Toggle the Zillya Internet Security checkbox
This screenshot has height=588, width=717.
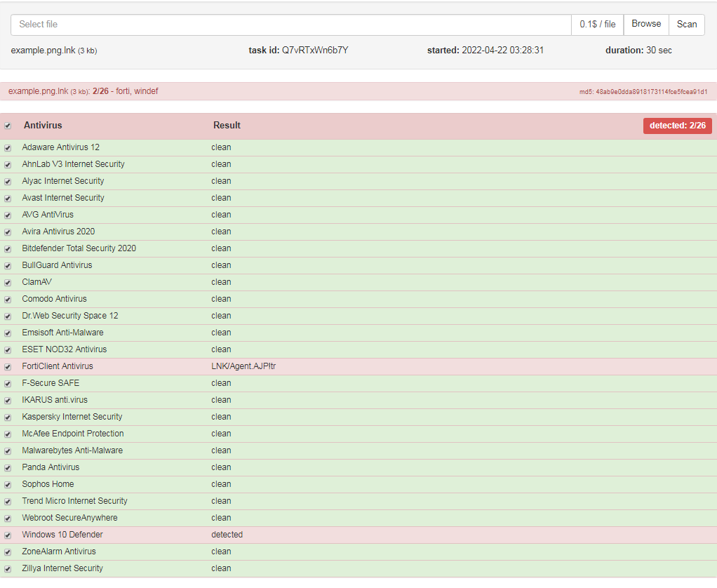[8, 569]
